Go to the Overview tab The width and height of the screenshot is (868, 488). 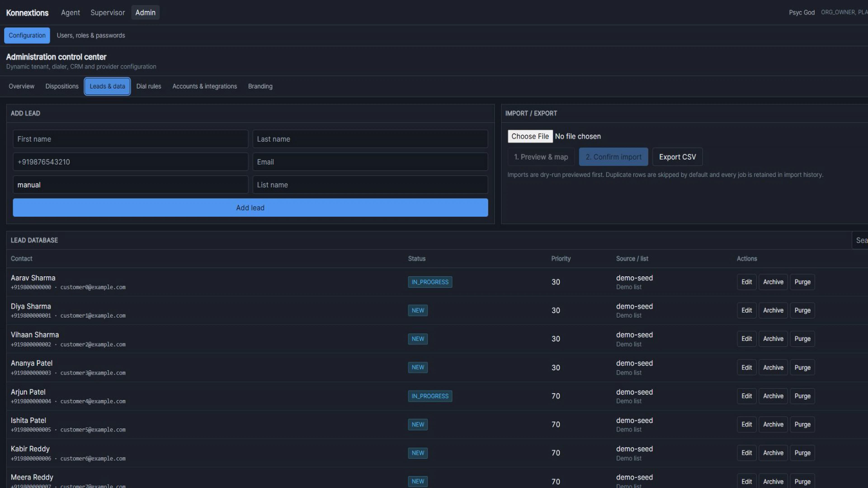[x=21, y=86]
